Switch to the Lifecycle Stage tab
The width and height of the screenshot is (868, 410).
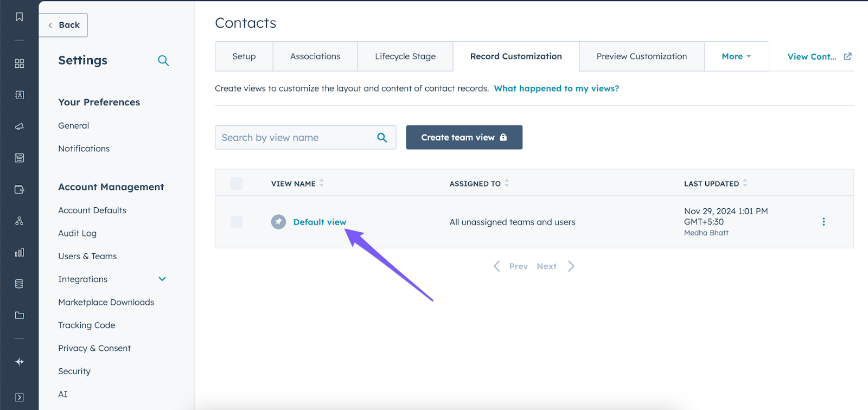click(405, 56)
